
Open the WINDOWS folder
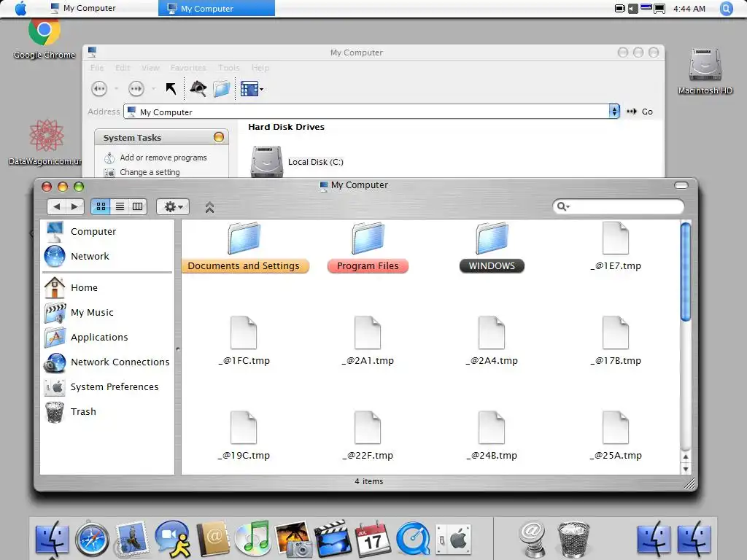click(x=492, y=246)
